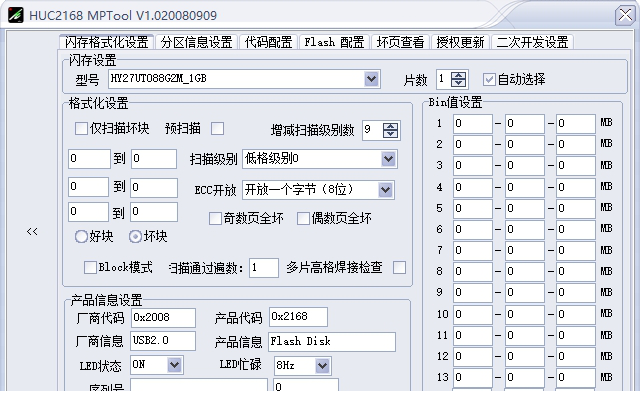
Task: Click the 增减扫描级别数 spinner arrows
Action: click(x=391, y=130)
